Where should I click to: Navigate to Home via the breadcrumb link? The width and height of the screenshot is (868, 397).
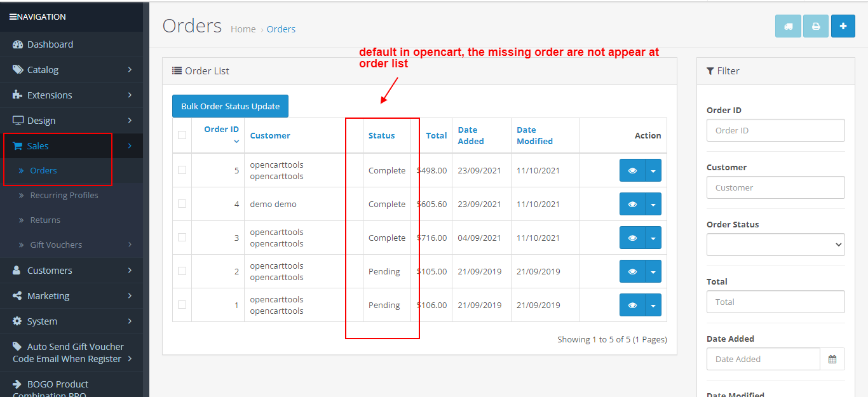click(x=243, y=29)
